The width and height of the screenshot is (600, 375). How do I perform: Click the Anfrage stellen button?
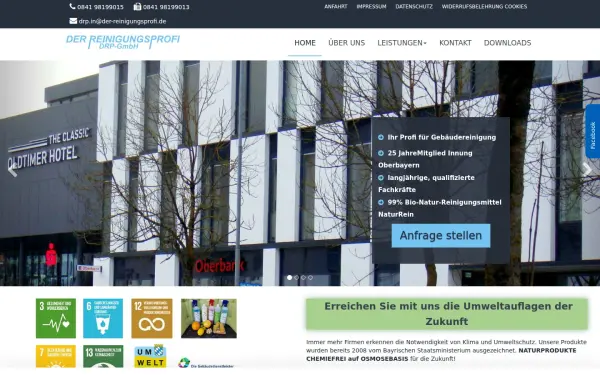pos(441,236)
